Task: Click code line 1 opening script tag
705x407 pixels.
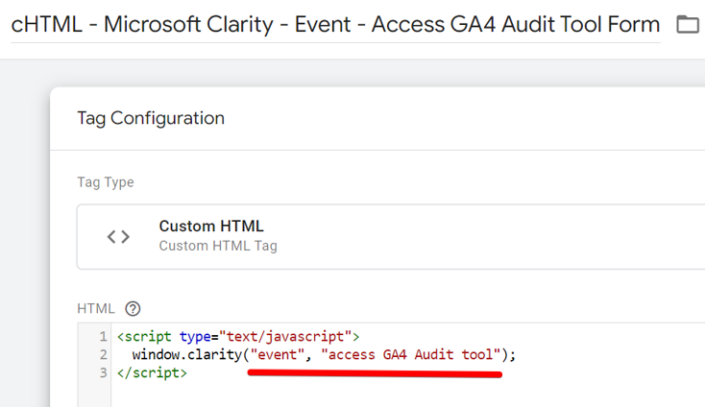Action: pos(238,336)
